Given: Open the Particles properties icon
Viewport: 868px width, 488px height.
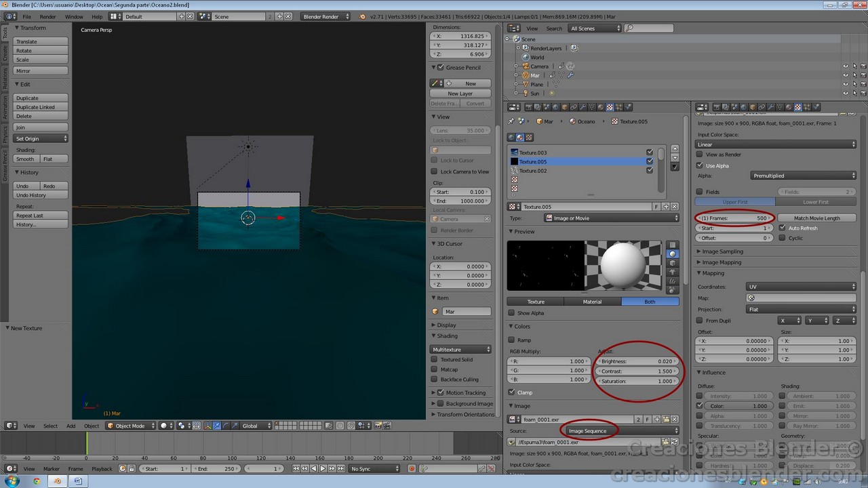Looking at the screenshot, I should click(807, 106).
